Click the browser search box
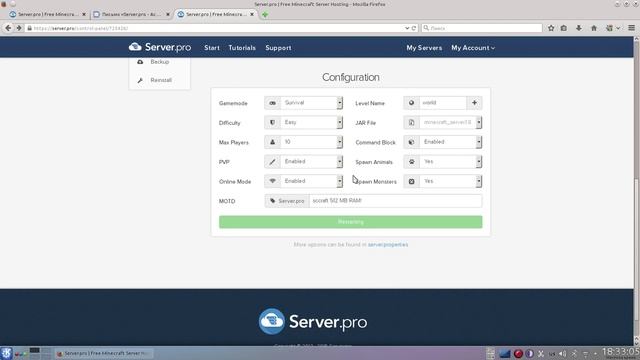The image size is (640, 360). (482, 28)
